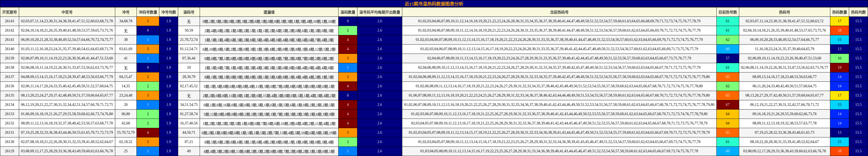The width and height of the screenshot is (868, 156).
Task: Click cold numbers cell '55,70,72,79'
Action: (x=126, y=132)
